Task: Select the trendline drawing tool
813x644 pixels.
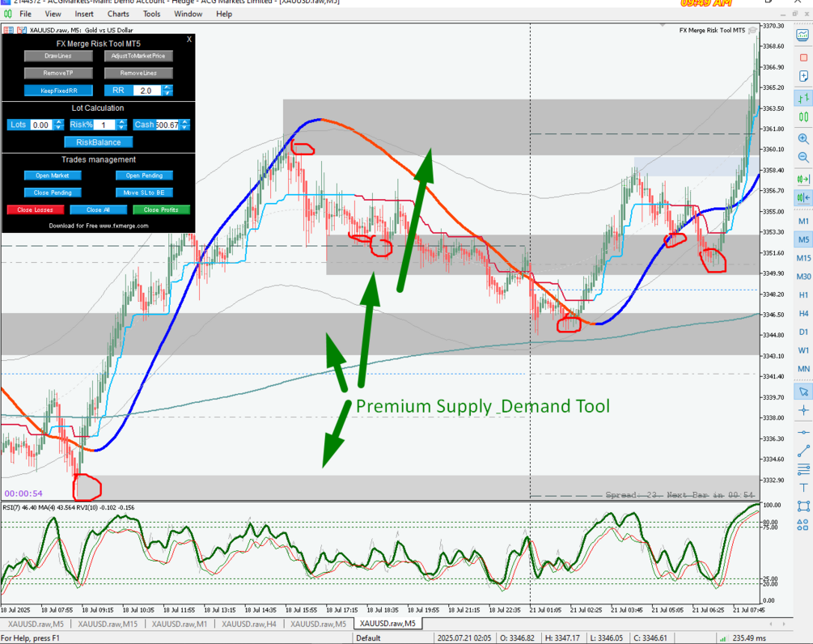Action: coord(803,451)
